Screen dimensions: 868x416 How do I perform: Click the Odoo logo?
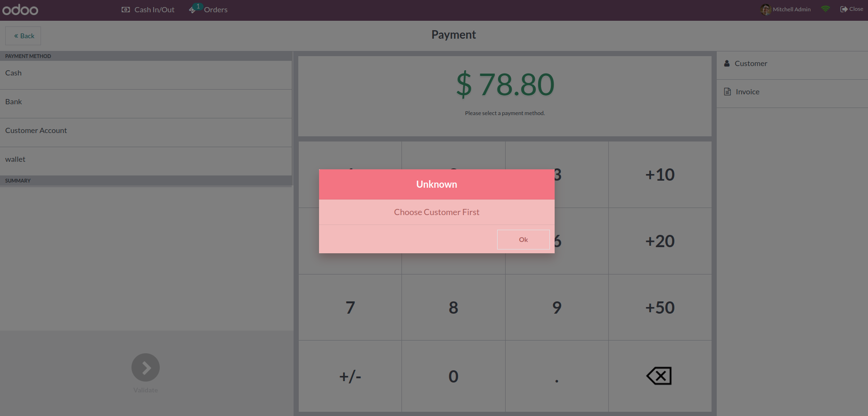pyautogui.click(x=20, y=9)
